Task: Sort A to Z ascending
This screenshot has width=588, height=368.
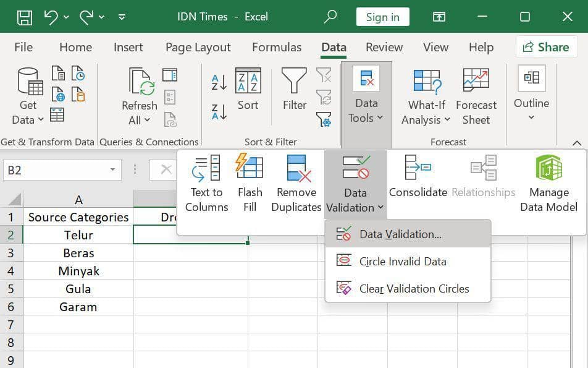Action: click(x=219, y=81)
